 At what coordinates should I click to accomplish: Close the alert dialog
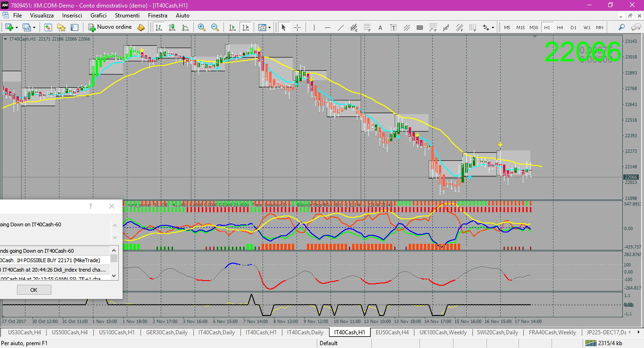[x=112, y=206]
